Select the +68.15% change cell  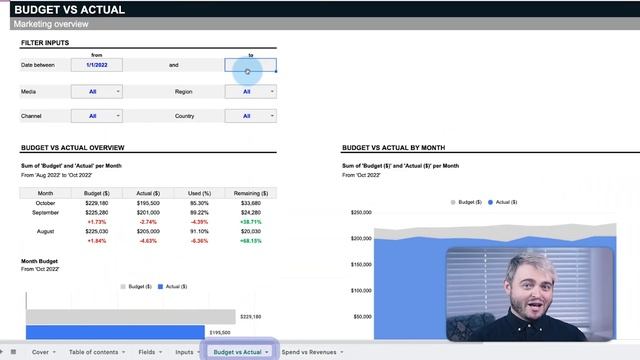(251, 241)
